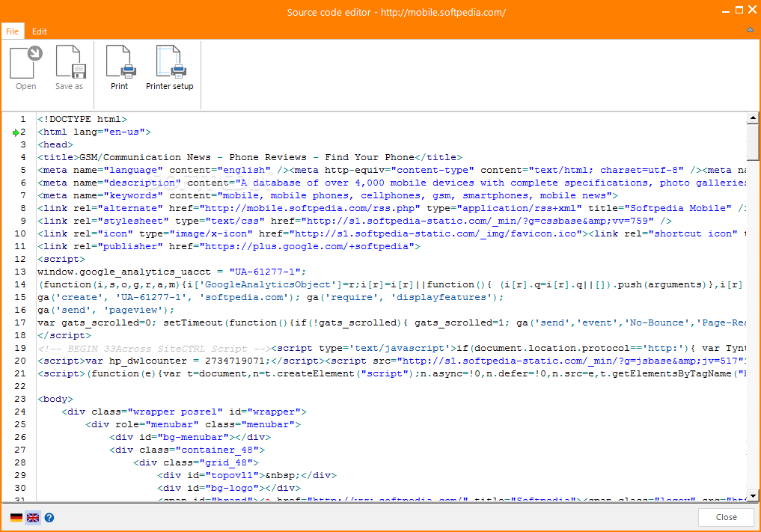Switch language to English flag

32,518
